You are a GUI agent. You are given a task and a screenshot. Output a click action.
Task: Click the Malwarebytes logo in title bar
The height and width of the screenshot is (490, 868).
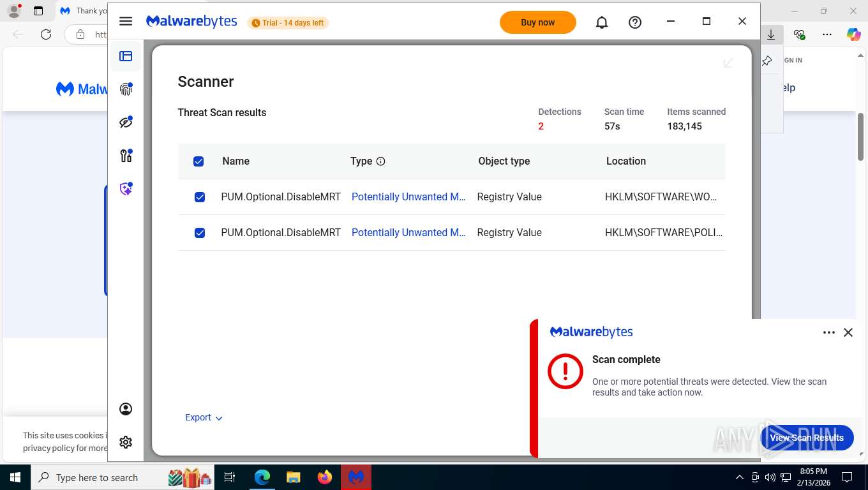coord(191,22)
